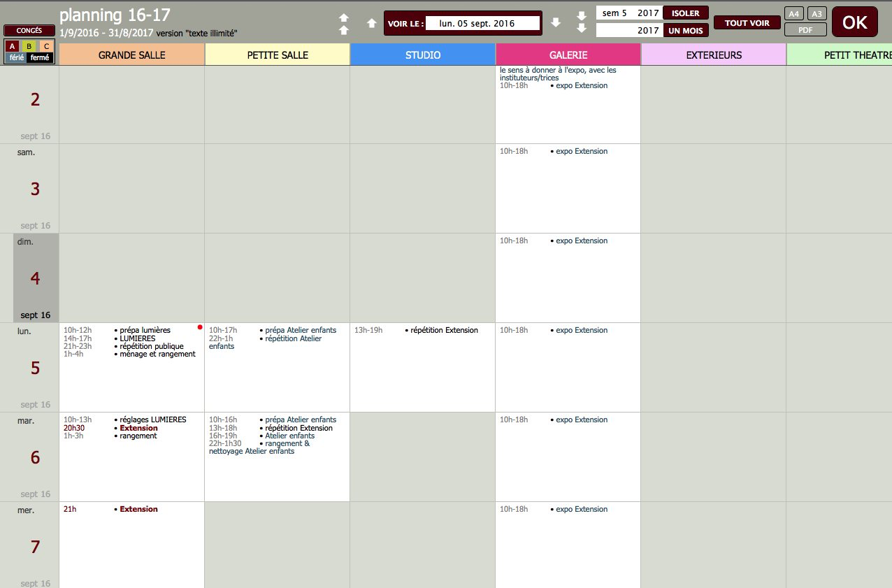Toggle the A category box

[13, 46]
